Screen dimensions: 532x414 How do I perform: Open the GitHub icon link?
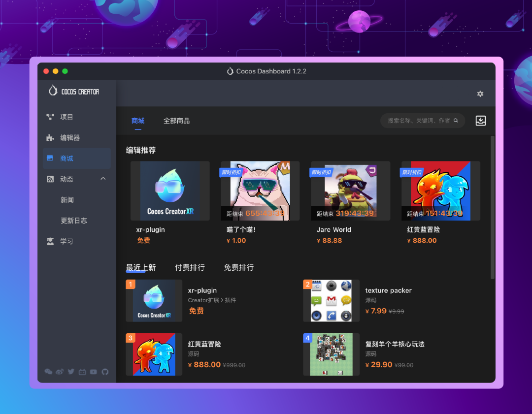point(105,372)
